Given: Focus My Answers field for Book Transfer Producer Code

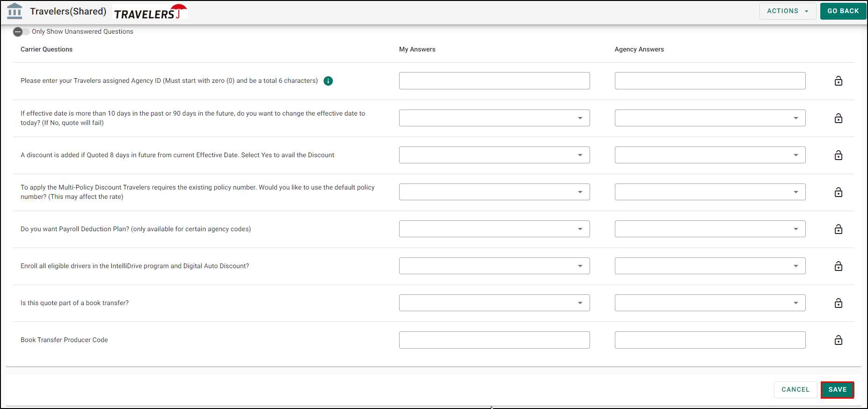Looking at the screenshot, I should (494, 340).
